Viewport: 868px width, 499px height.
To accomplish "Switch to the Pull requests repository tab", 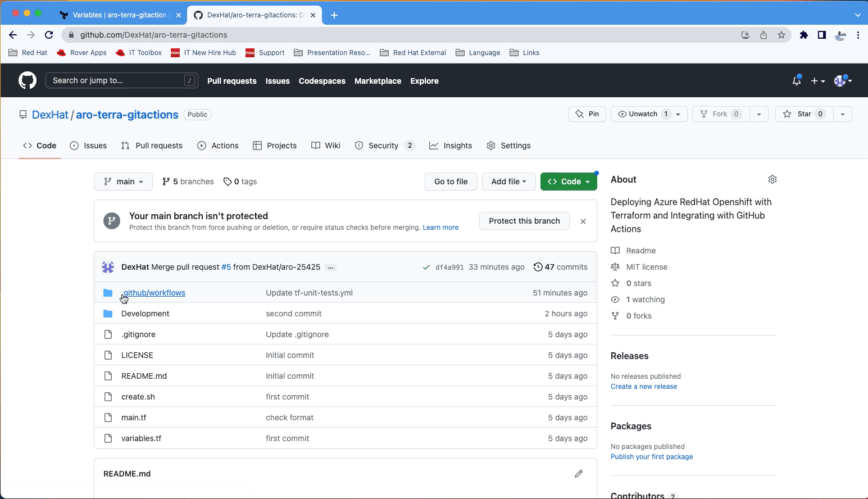I will click(x=152, y=146).
